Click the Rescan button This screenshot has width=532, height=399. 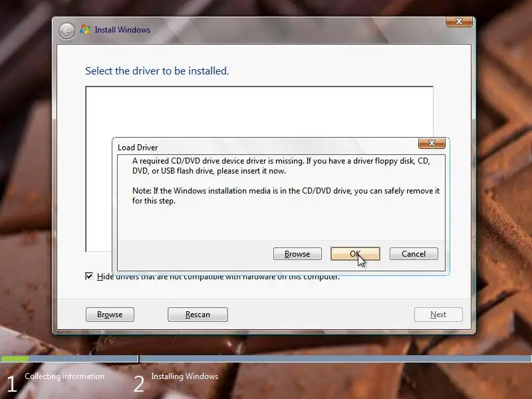(198, 315)
